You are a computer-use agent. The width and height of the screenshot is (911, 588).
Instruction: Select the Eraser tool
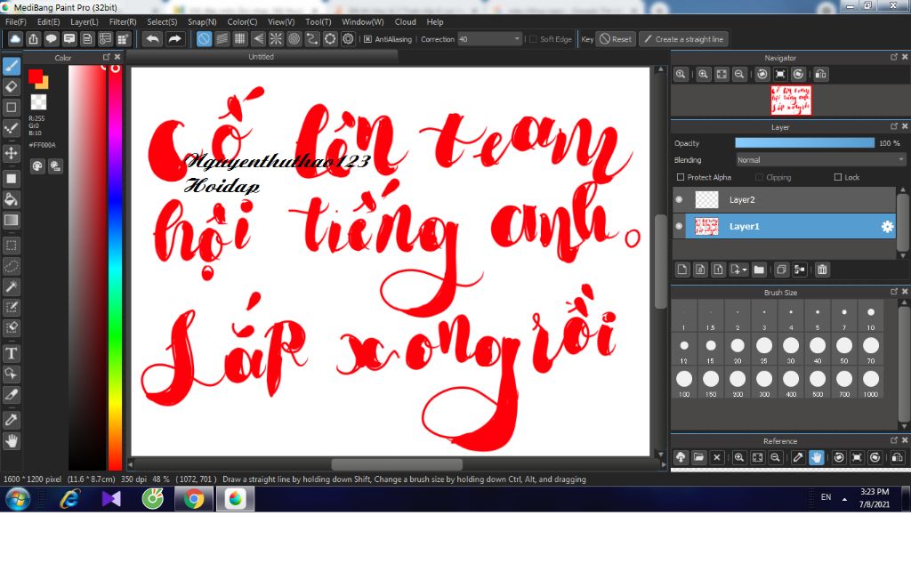[x=11, y=86]
